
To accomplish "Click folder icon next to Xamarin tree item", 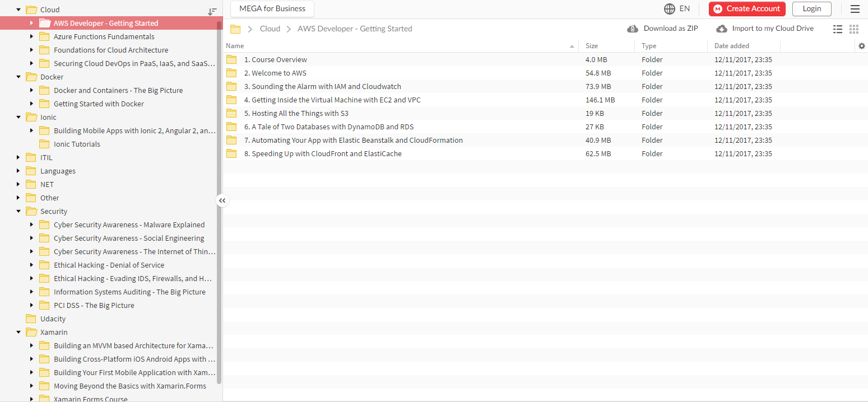I will click(31, 332).
